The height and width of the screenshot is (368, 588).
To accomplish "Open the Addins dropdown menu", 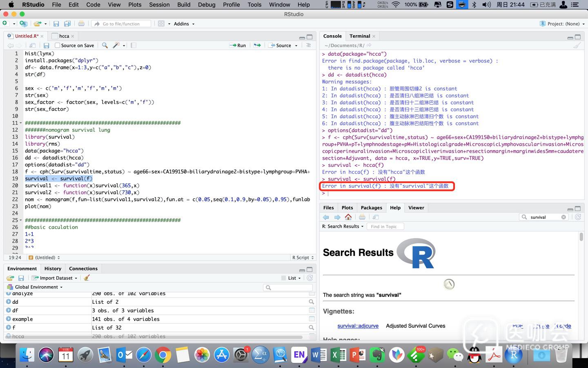I will tap(184, 24).
